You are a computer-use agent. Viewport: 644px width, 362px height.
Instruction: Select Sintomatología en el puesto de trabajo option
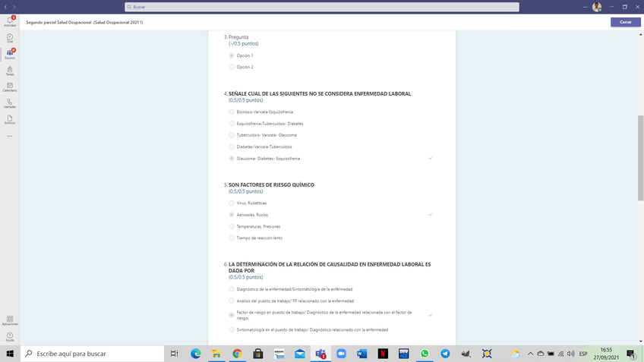click(x=232, y=329)
